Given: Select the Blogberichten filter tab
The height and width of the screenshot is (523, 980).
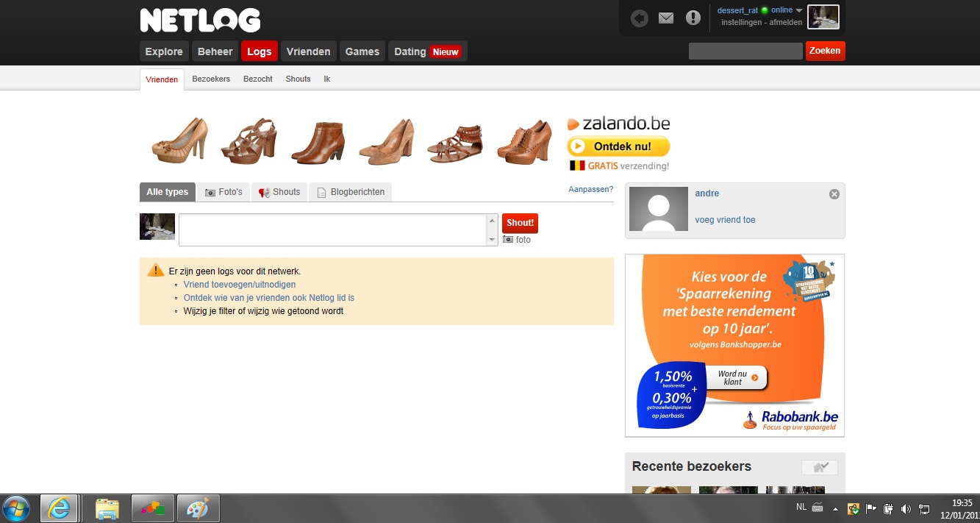Looking at the screenshot, I should click(x=351, y=192).
